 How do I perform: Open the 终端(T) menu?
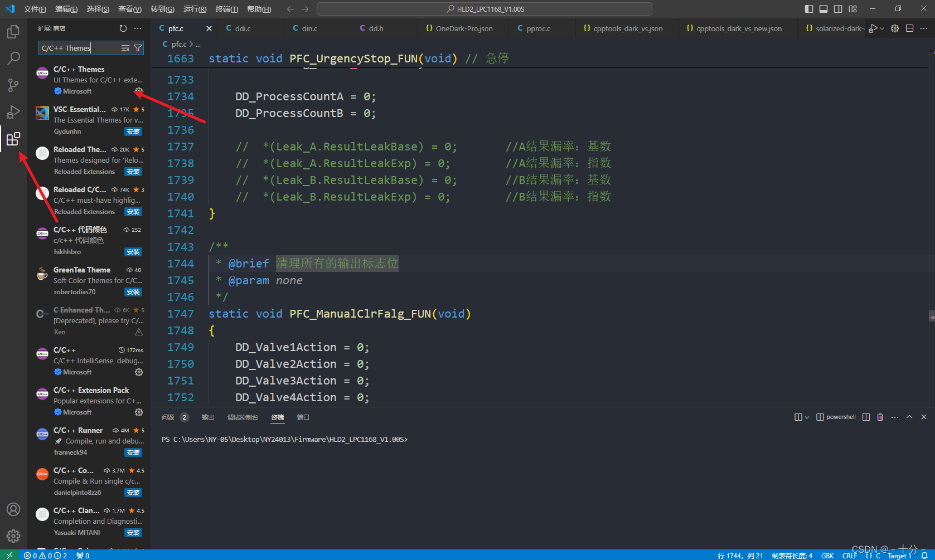[x=226, y=9]
